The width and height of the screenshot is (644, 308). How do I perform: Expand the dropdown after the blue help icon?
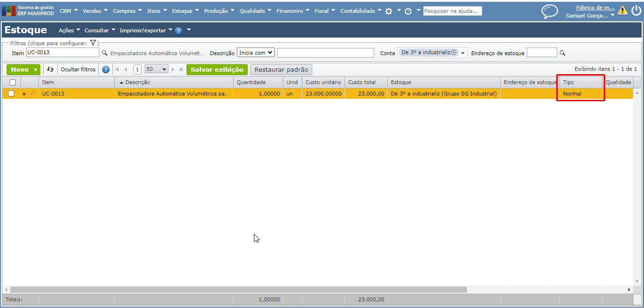(189, 30)
